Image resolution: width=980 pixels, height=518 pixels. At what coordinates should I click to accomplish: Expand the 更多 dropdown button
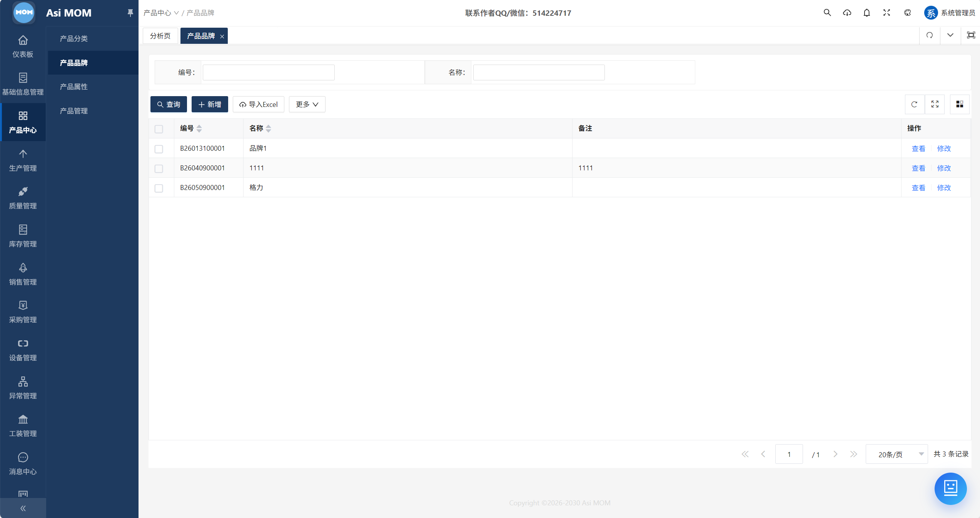307,104
